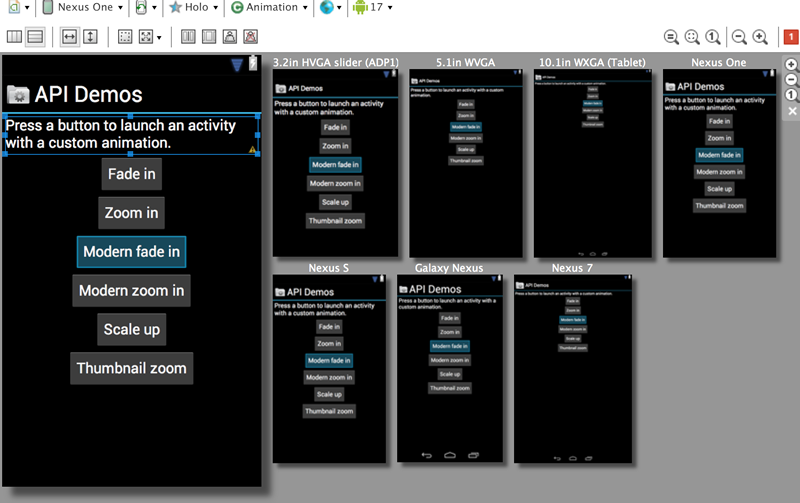Viewport: 800px width, 503px height.
Task: Click the folder app icon beside API Demos
Action: point(18,95)
